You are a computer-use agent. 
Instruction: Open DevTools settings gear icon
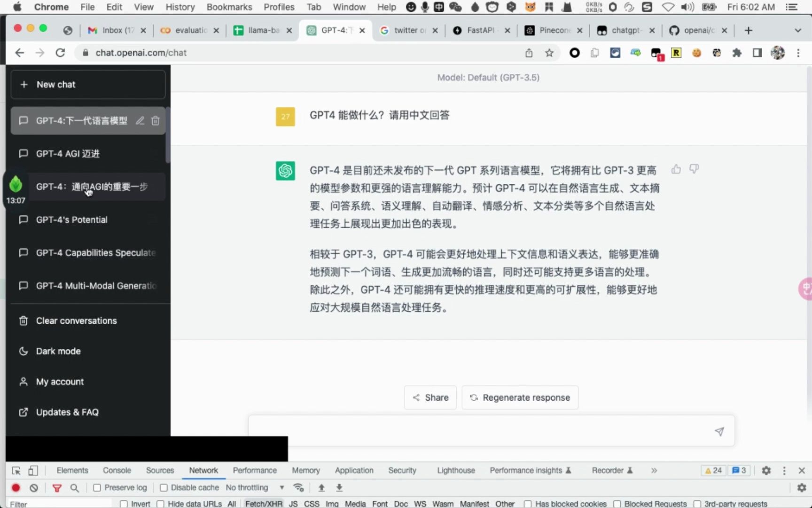(x=766, y=470)
